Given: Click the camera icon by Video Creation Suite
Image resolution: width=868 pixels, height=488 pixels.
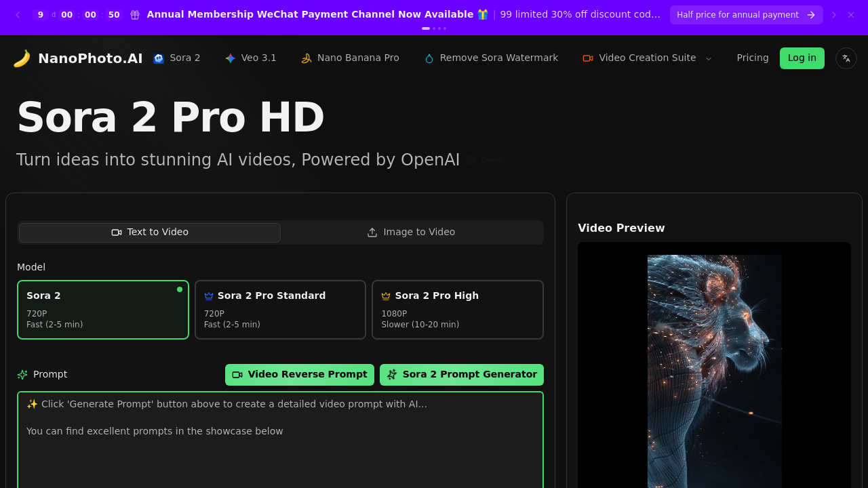Looking at the screenshot, I should [588, 58].
